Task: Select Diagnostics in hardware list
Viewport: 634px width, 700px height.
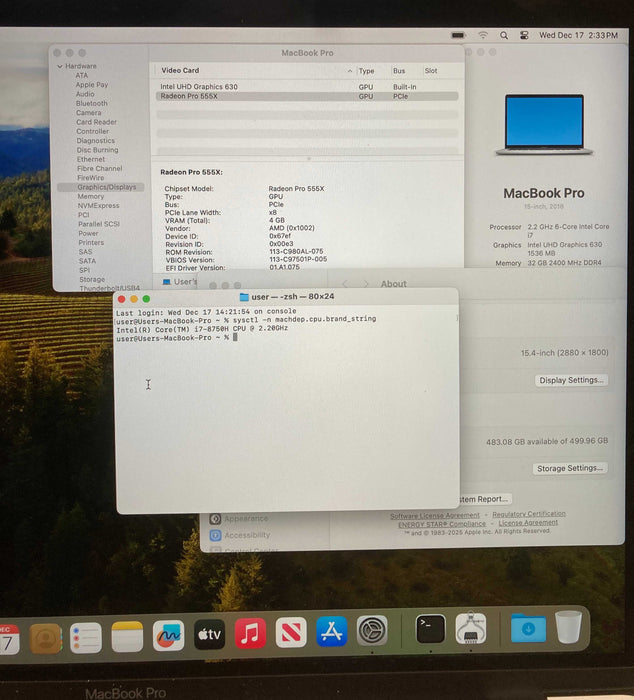Action: [96, 141]
